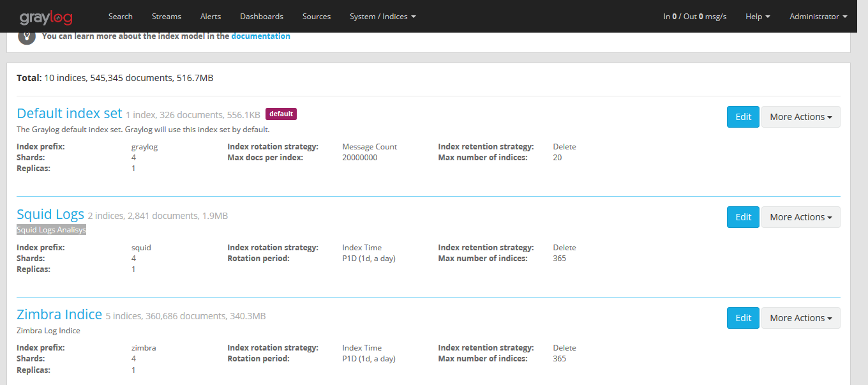The image size is (868, 385).
Task: Click the '2 indices, 2,841 documents' stats text
Action: [158, 216]
